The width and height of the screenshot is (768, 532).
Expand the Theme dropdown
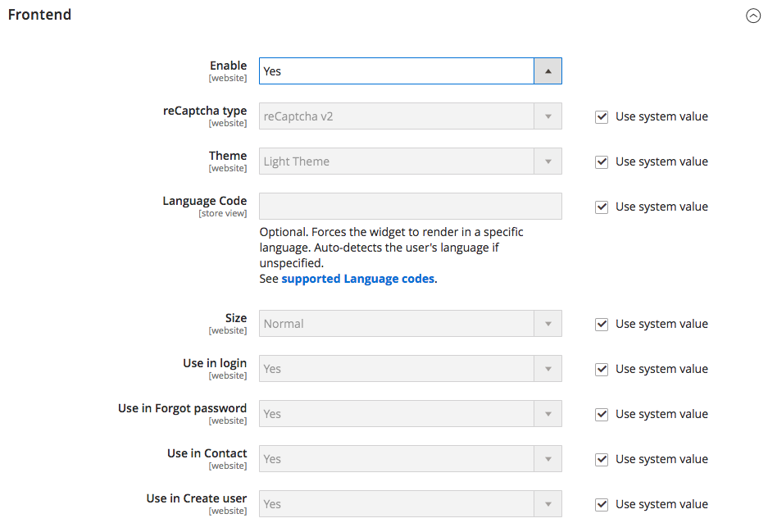click(548, 161)
